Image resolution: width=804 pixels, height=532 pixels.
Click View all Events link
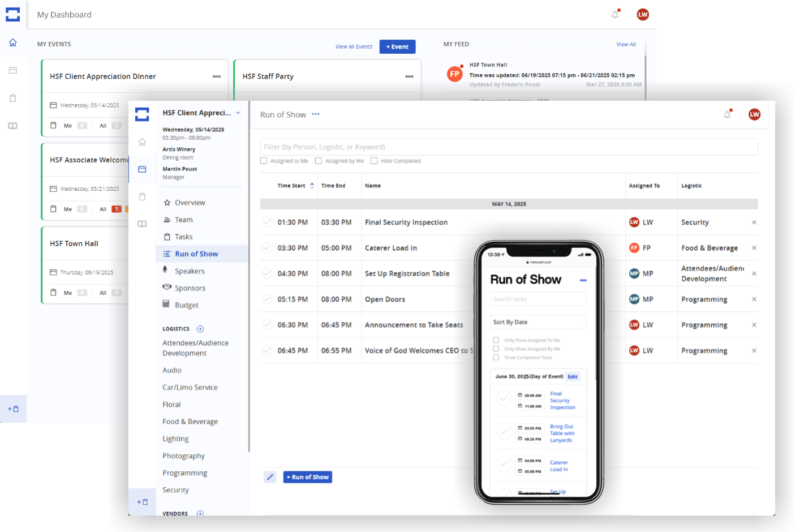tap(354, 47)
